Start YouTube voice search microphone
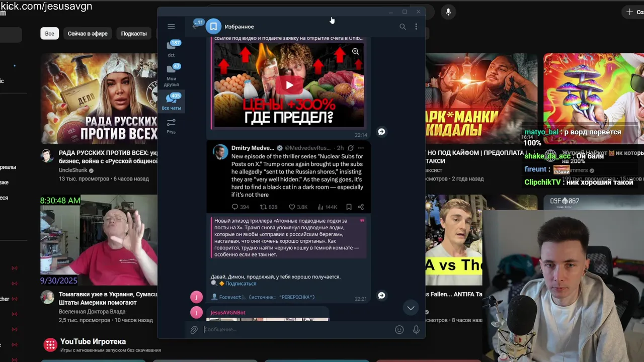Viewport: 644px width, 362px height. (448, 12)
